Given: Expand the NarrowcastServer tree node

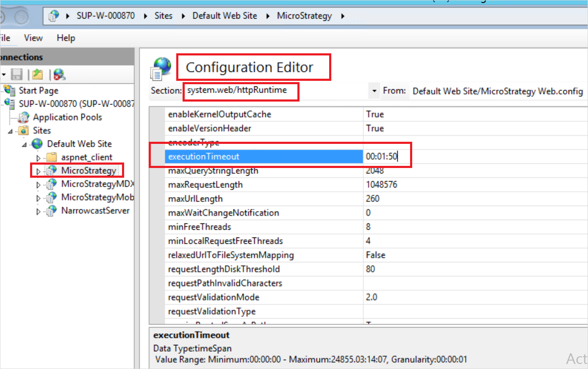Looking at the screenshot, I should 38,210.
